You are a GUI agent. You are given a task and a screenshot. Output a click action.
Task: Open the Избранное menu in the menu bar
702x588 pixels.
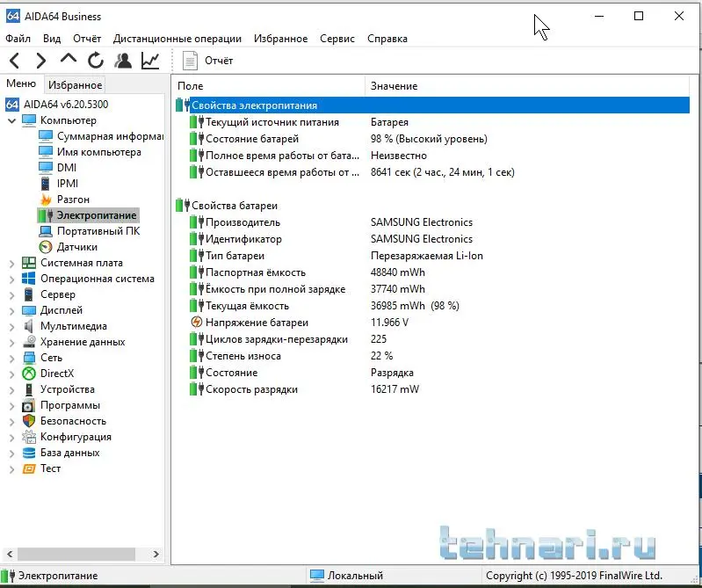pos(280,39)
